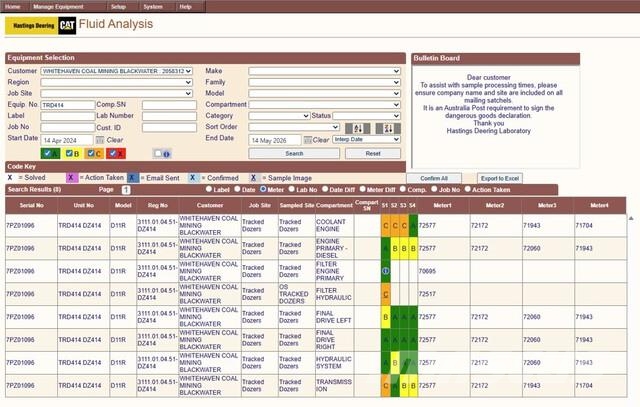Select the Job No radio button
This screenshot has height=407, width=640.
[x=434, y=189]
